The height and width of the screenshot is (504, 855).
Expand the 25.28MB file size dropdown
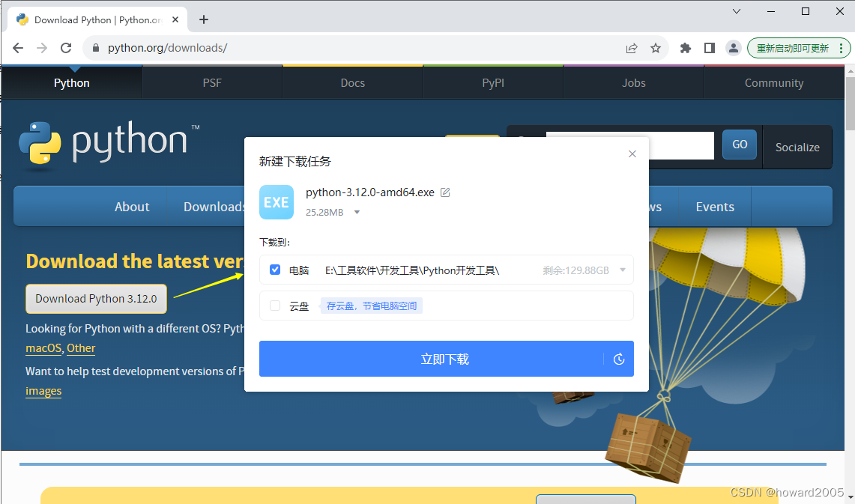coord(357,213)
